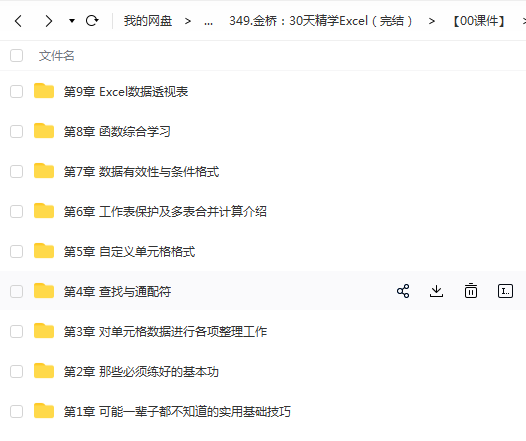Open the navigation history dropdown arrow

(71, 21)
